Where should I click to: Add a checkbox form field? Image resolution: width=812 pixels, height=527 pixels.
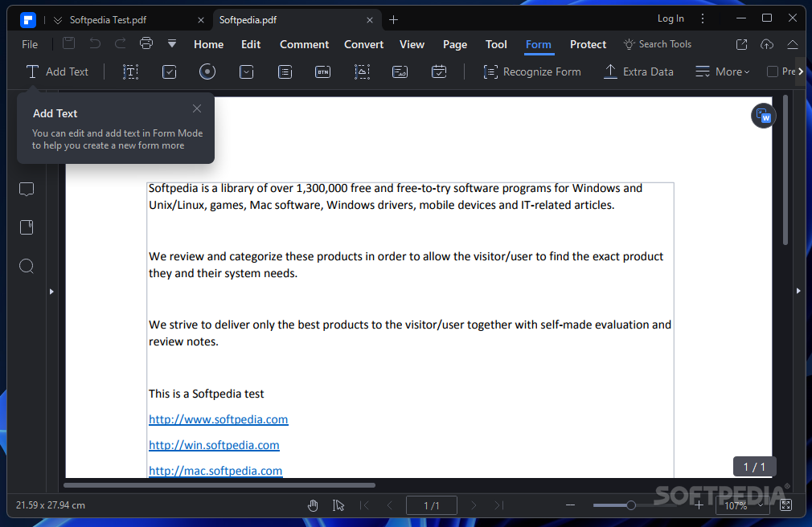(170, 72)
